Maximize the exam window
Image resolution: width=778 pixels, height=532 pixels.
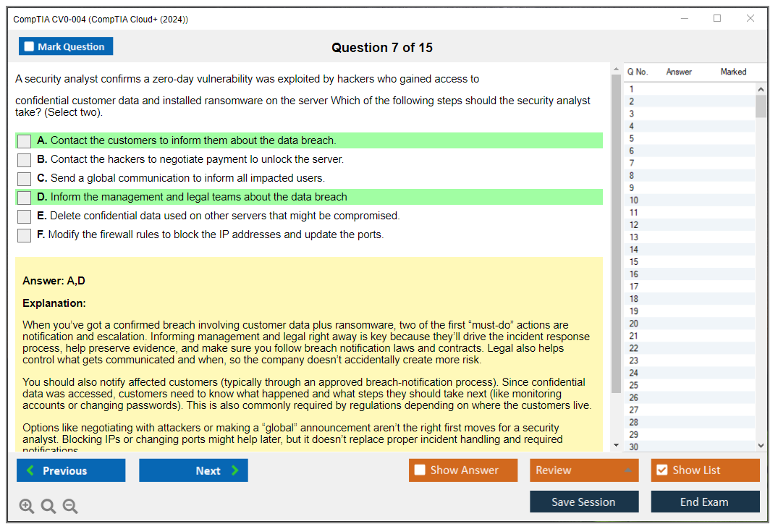pos(717,19)
